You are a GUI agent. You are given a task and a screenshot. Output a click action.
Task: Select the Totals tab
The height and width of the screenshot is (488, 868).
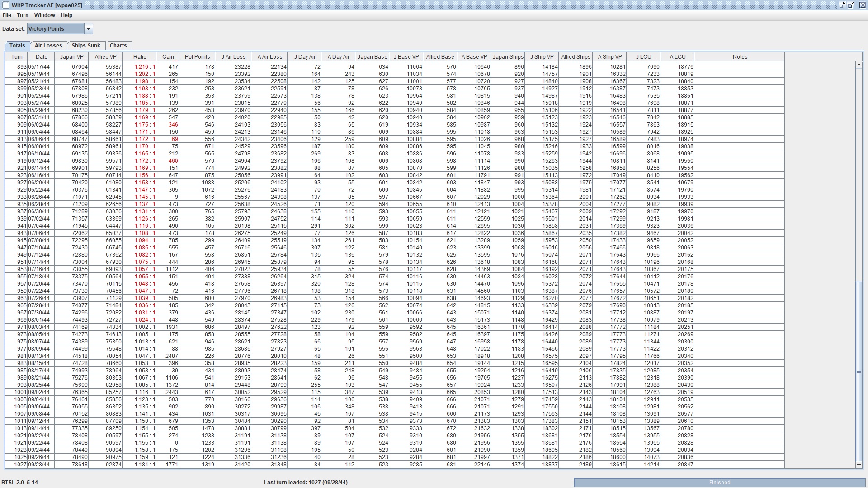coord(17,46)
